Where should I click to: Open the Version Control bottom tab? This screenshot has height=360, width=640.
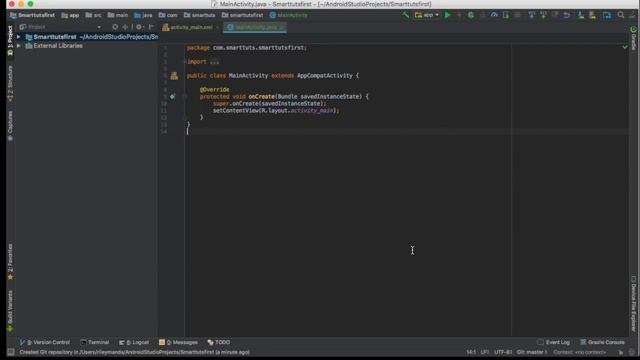[x=45, y=342]
